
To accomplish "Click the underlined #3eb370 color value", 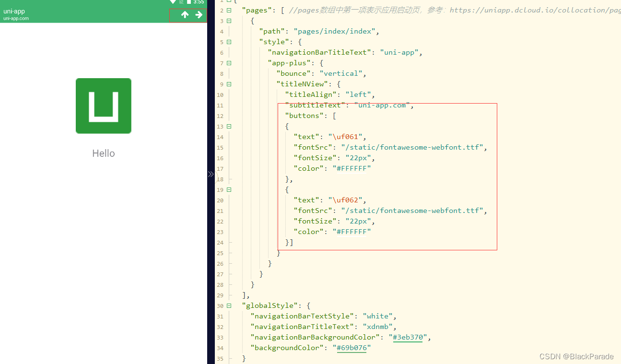I will [x=408, y=337].
